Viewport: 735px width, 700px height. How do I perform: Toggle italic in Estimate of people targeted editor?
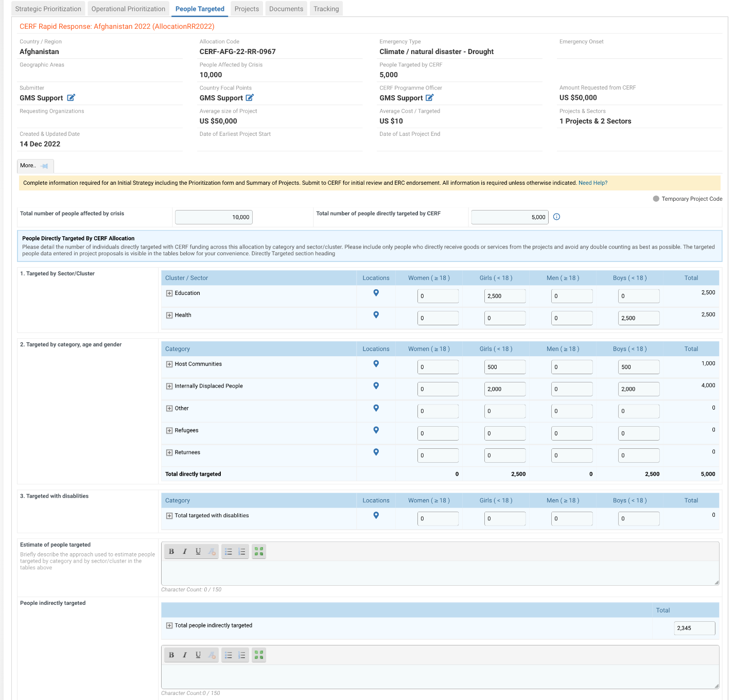pos(185,552)
